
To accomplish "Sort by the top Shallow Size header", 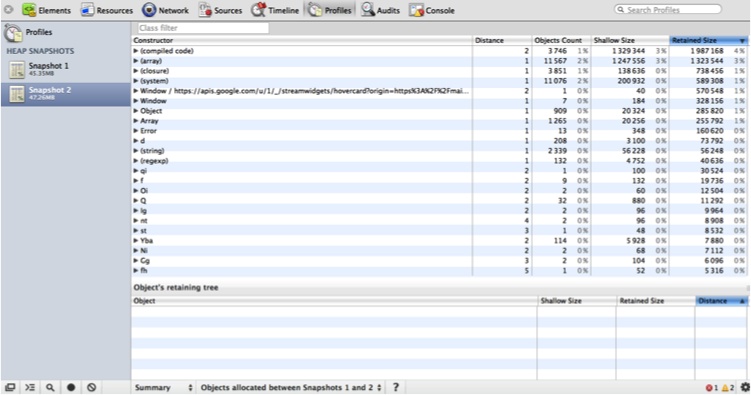I will (x=630, y=40).
